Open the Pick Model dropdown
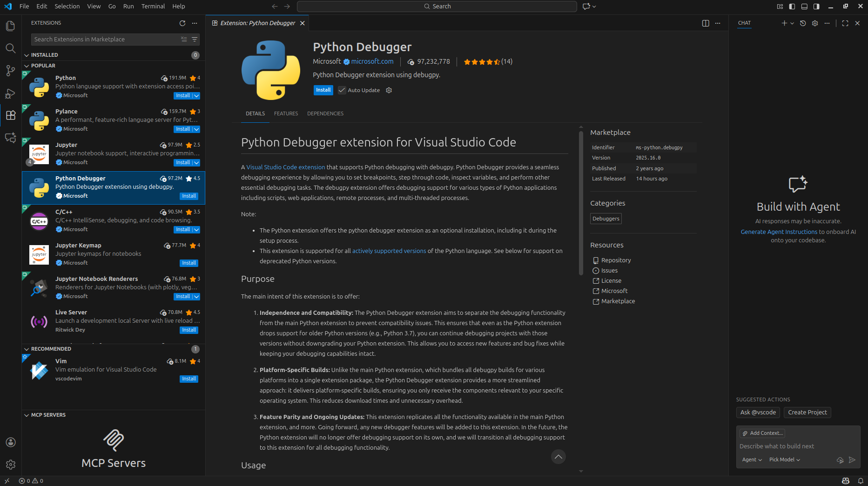The height and width of the screenshot is (486, 868). pos(784,459)
